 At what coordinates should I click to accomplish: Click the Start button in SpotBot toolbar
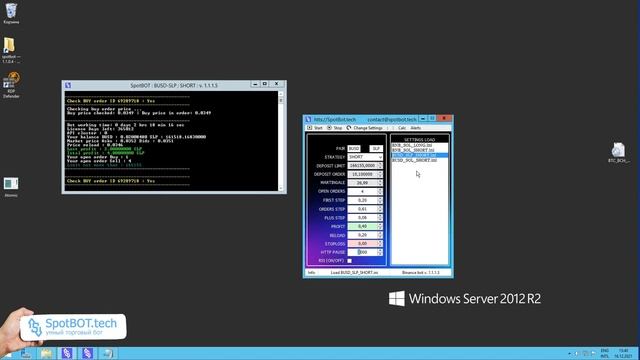coord(315,128)
